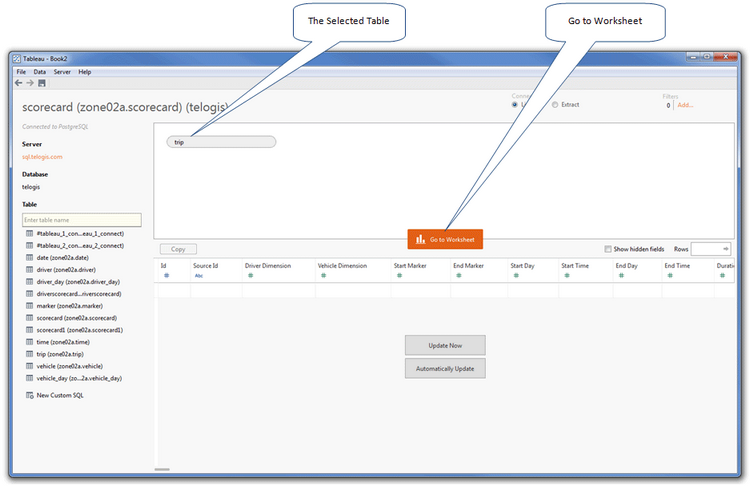The image size is (750, 486).
Task: Click the Add... filters link
Action: pyautogui.click(x=685, y=105)
